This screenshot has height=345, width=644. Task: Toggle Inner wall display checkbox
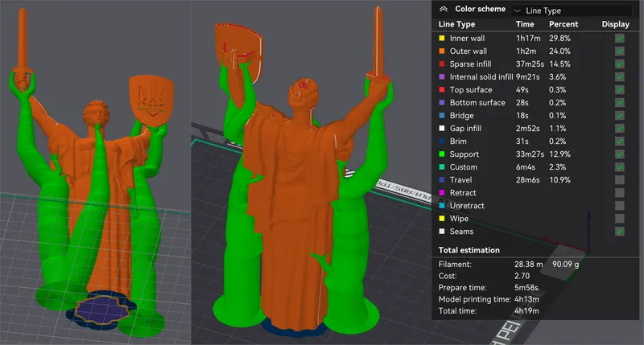(619, 38)
